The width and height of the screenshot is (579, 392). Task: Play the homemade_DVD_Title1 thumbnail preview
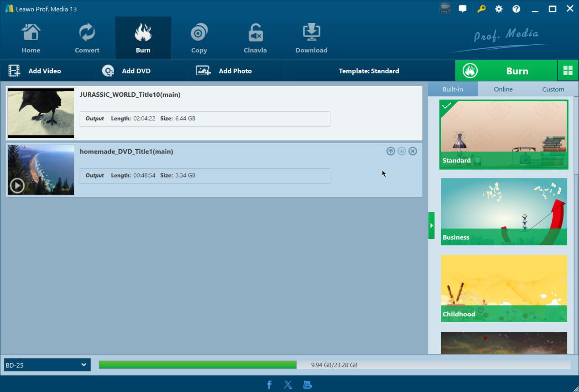coord(17,186)
